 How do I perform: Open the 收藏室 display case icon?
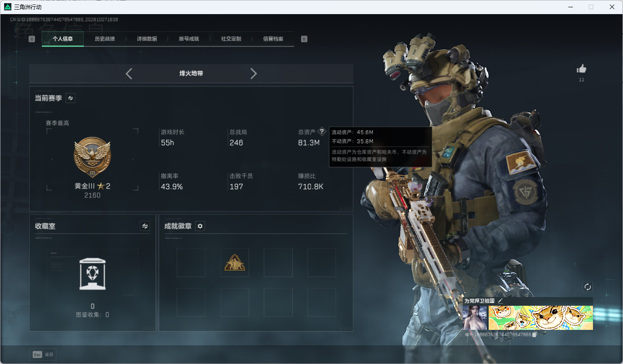92,274
